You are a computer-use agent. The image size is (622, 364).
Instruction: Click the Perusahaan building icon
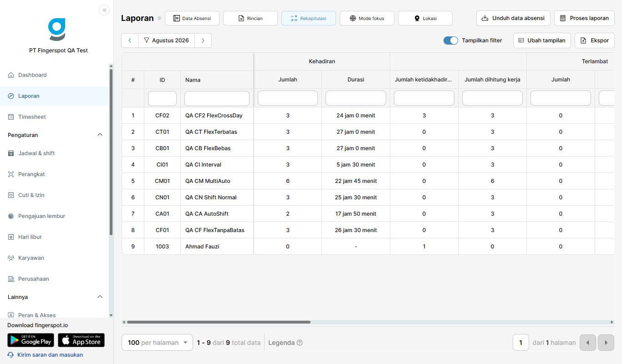pyautogui.click(x=11, y=279)
